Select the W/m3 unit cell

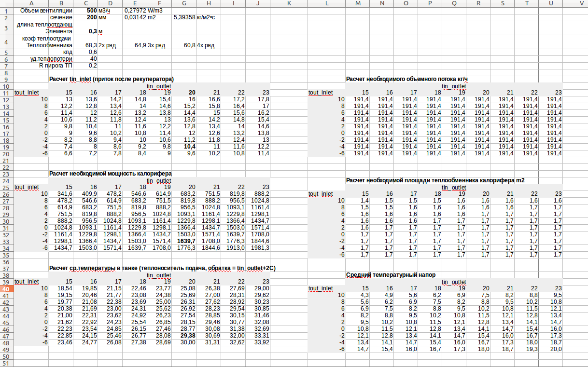(x=156, y=10)
